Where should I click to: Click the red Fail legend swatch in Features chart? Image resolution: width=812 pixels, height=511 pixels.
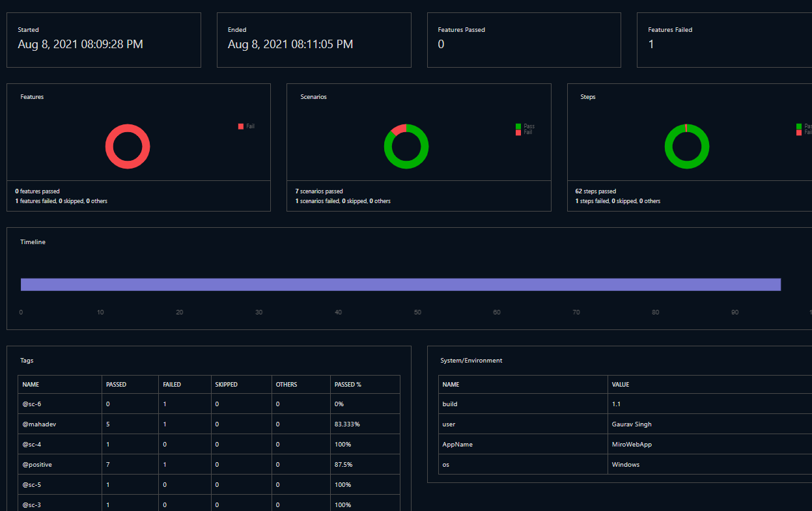[x=241, y=126]
